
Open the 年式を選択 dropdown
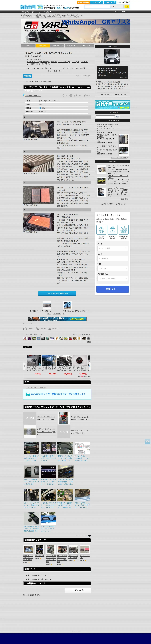(112, 268)
